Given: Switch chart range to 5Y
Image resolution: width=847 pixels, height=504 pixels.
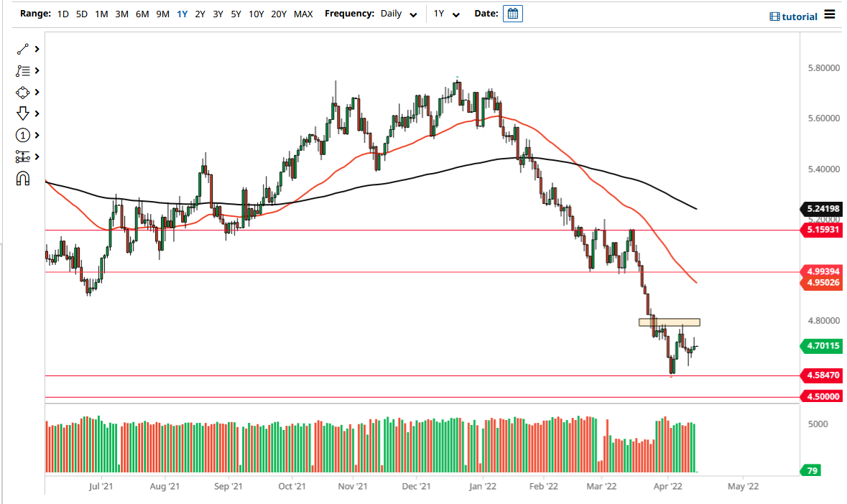Looking at the screenshot, I should (236, 13).
